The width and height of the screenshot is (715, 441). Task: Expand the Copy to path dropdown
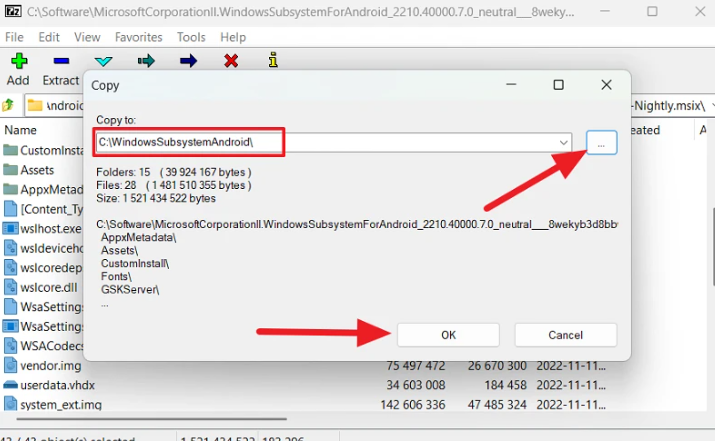(x=564, y=143)
